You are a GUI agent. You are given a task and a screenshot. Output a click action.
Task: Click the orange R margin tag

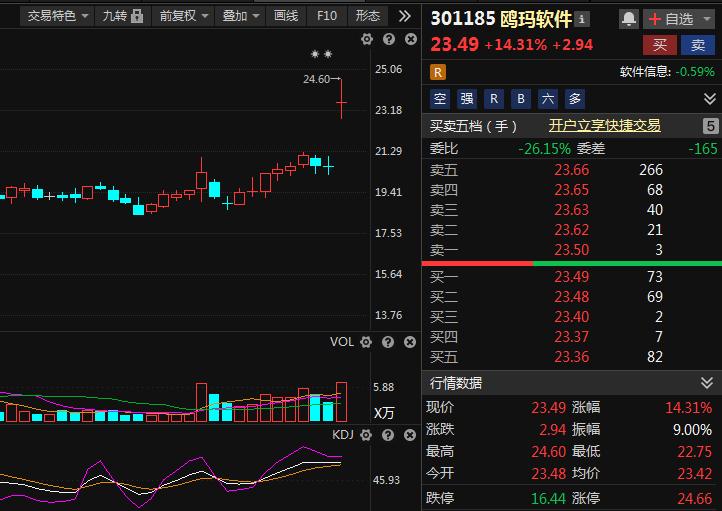tap(437, 72)
